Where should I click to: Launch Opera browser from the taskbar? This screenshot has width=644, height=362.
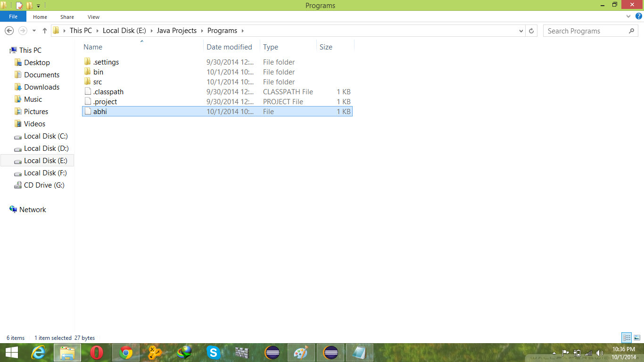click(97, 352)
